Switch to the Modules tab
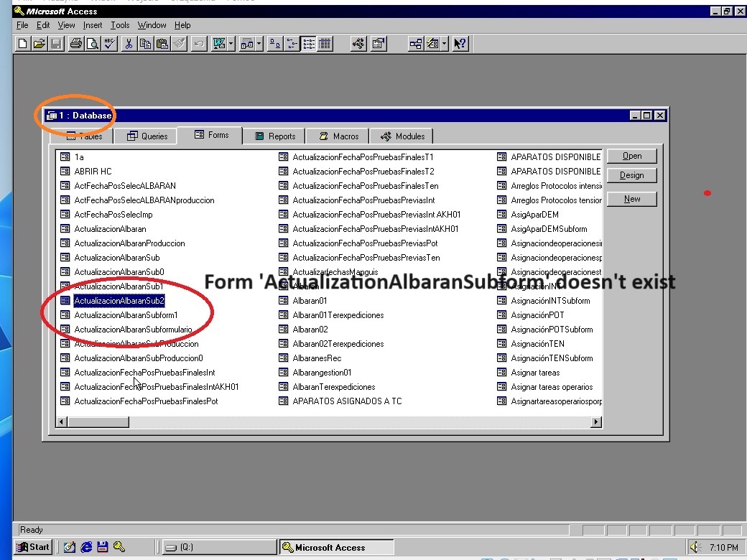 coord(402,136)
